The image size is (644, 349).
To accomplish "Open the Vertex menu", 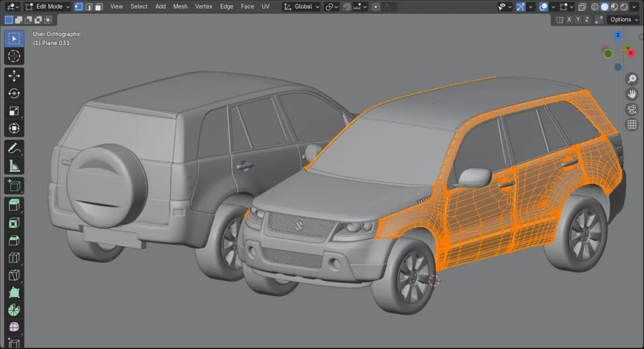I will [x=204, y=6].
